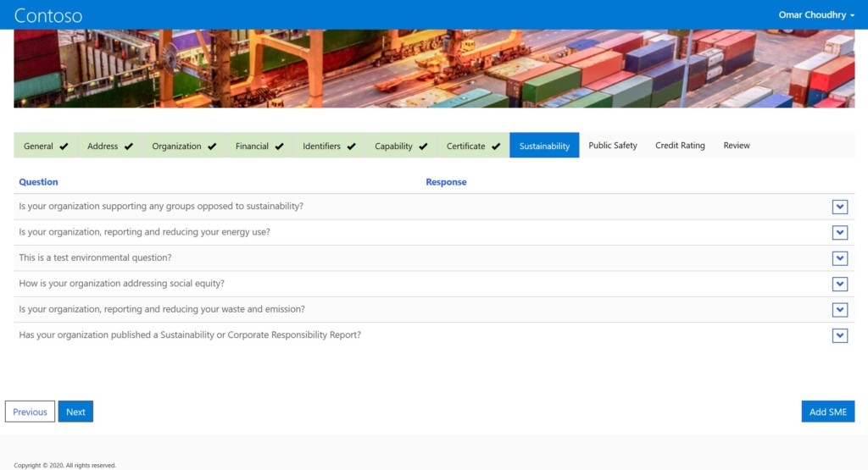The width and height of the screenshot is (868, 470).
Task: Open the Organization tab
Action: tap(184, 146)
